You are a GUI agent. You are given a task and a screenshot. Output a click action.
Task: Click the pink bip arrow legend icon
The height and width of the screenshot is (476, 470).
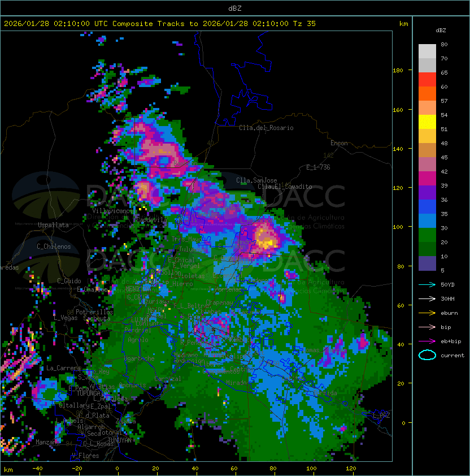coord(427,327)
